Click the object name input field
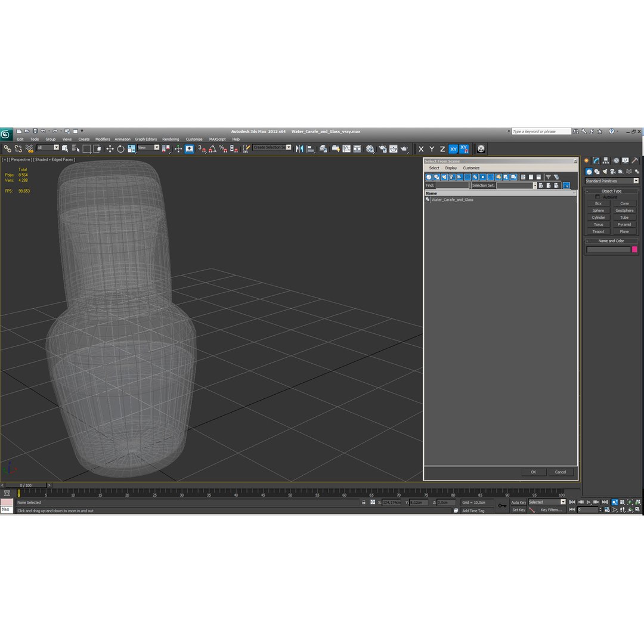 click(608, 249)
